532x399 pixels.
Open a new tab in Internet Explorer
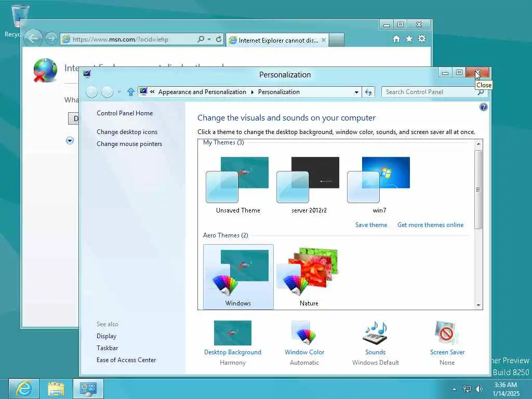coord(337,40)
